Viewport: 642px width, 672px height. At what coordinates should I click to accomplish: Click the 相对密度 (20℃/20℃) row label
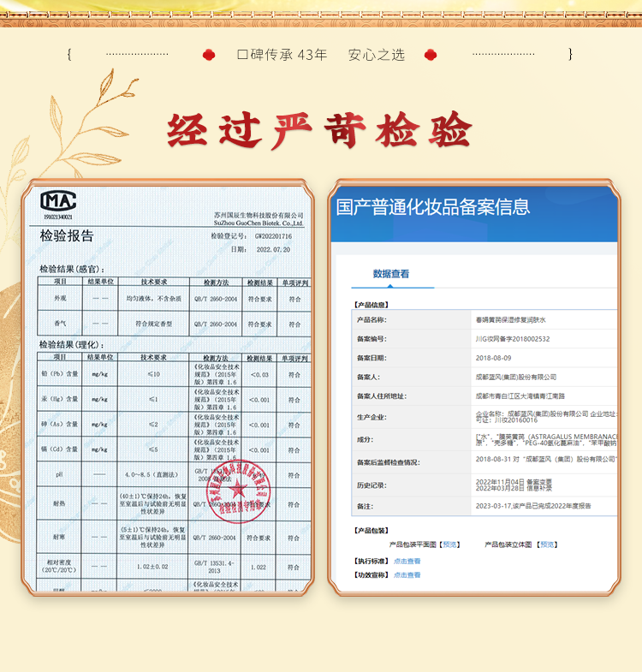[59, 566]
